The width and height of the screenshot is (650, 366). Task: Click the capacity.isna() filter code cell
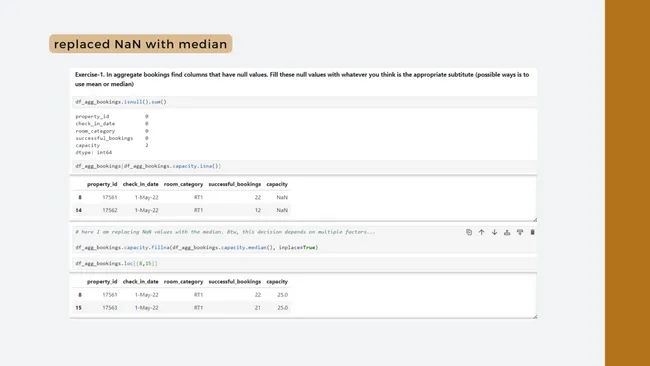[x=304, y=166]
